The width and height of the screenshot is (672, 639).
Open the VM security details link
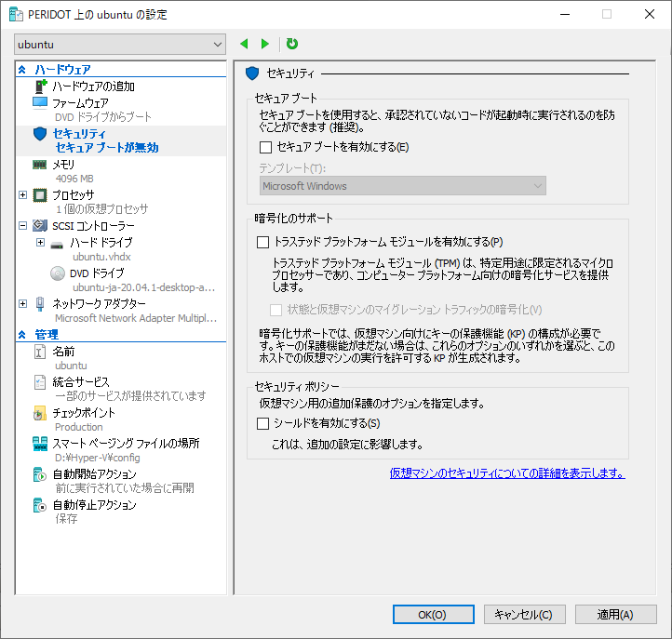pyautogui.click(x=507, y=473)
